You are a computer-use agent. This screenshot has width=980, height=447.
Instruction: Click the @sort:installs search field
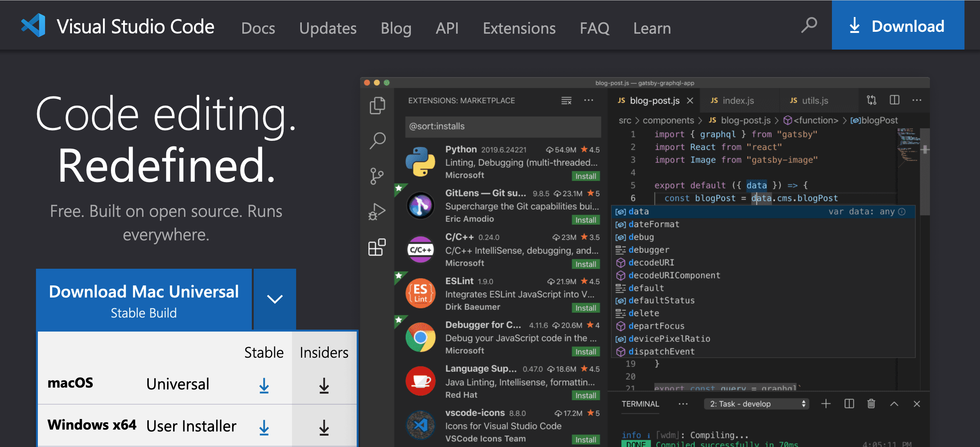pos(503,126)
